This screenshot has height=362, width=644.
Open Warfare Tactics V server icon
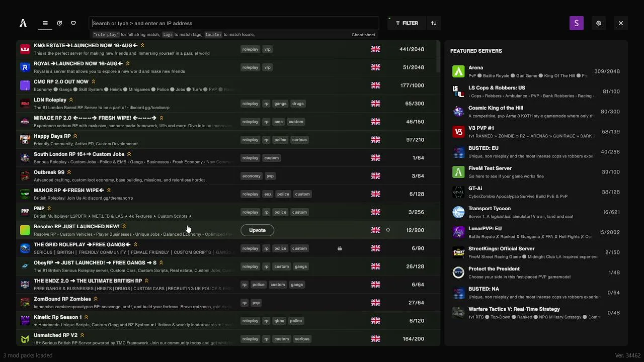458,313
